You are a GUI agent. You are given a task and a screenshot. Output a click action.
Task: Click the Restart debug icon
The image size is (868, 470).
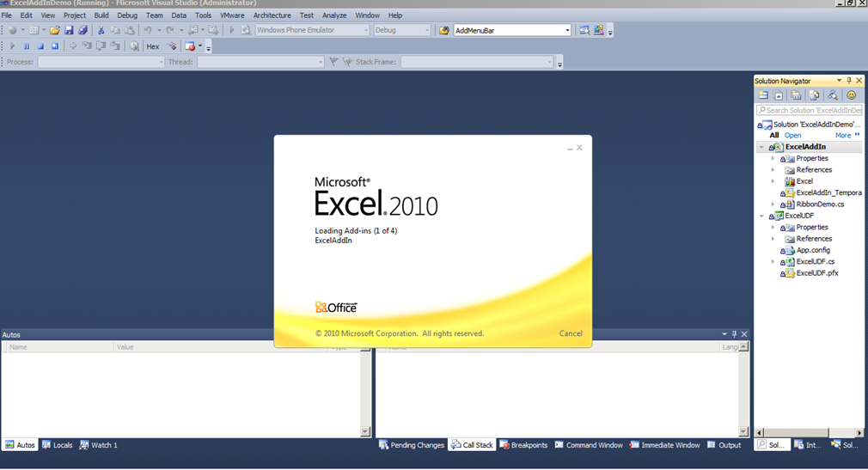coord(55,46)
